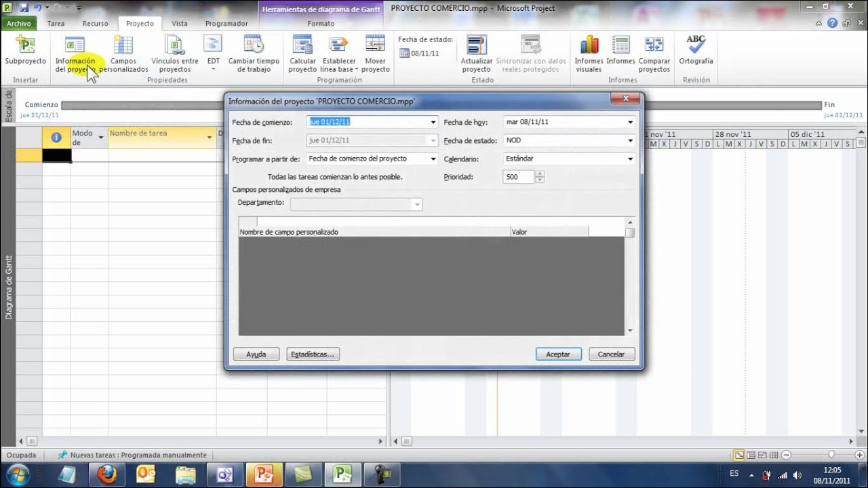Image resolution: width=868 pixels, height=488 pixels.
Task: Click Aceptar to confirm the dialog
Action: (558, 354)
